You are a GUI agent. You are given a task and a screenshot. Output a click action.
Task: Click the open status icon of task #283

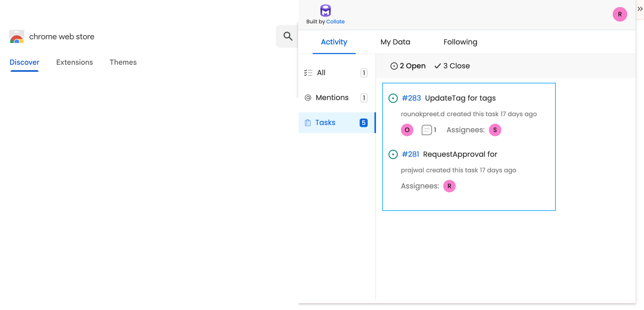click(x=393, y=98)
